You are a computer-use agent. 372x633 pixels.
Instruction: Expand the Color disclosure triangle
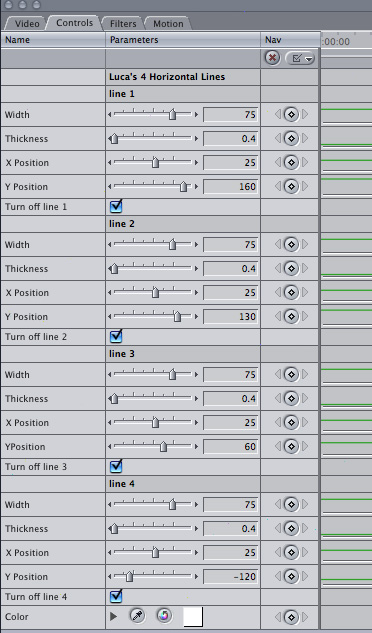tap(113, 616)
